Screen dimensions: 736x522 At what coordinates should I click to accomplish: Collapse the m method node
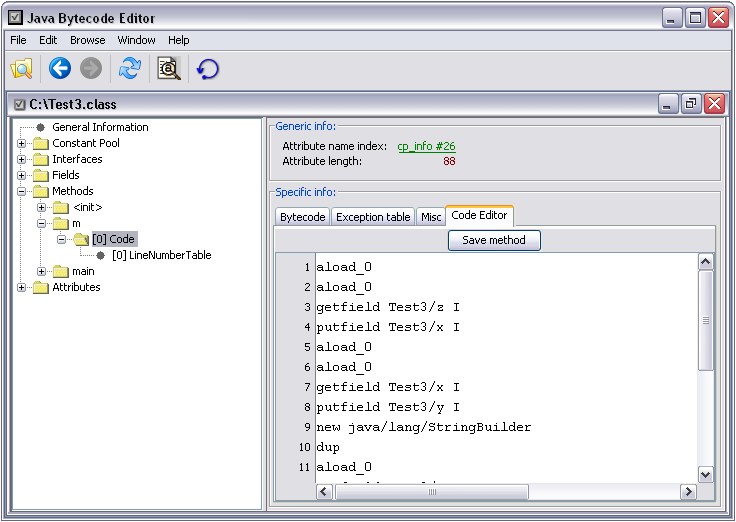(41, 223)
